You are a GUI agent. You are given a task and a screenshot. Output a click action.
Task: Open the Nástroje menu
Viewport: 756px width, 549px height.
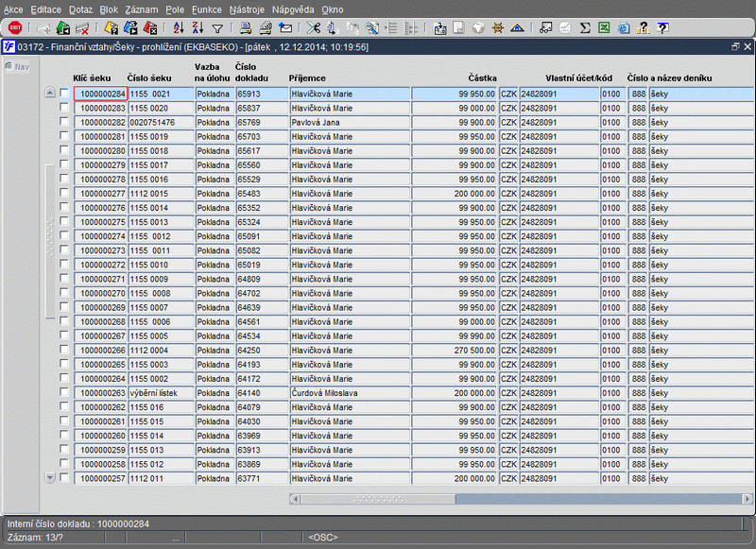click(247, 9)
